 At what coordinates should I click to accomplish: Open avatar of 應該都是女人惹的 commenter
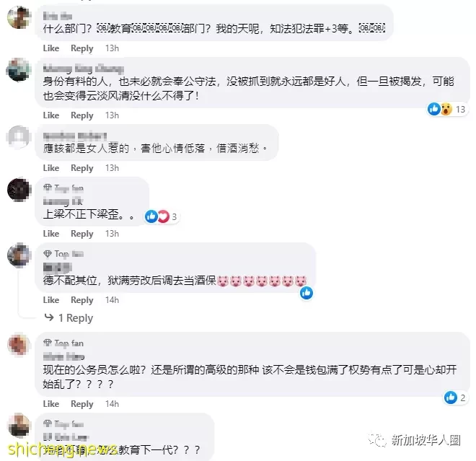19,137
